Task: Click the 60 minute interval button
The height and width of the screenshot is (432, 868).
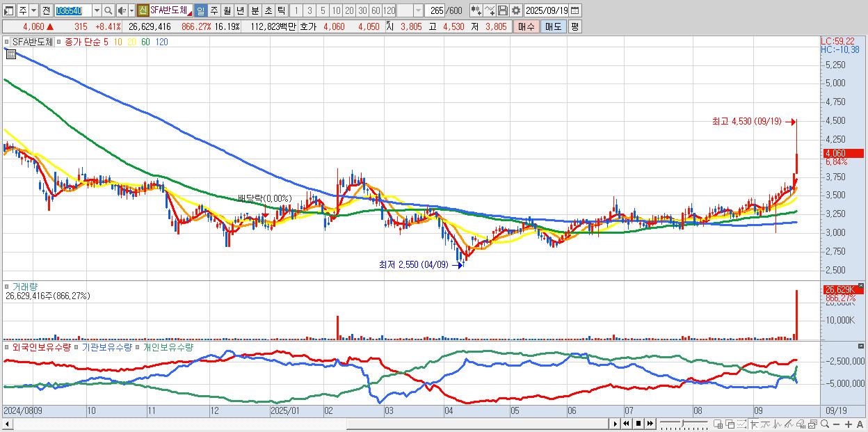Action: 376,10
